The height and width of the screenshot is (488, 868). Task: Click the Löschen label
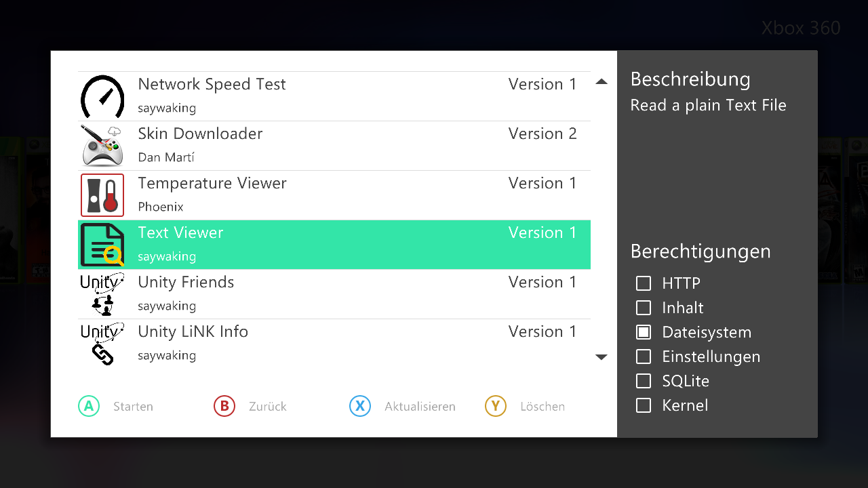click(x=542, y=407)
